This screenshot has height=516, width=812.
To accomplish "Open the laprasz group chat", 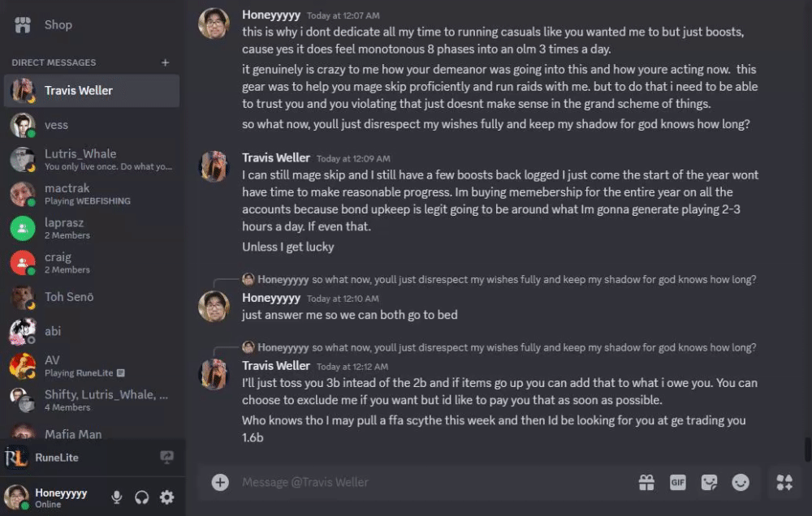I will pyautogui.click(x=64, y=228).
